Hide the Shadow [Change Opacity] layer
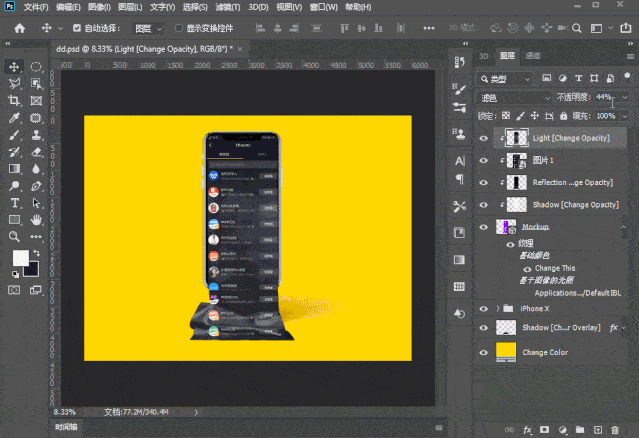Viewport: 639px width, 438px height. pos(483,205)
